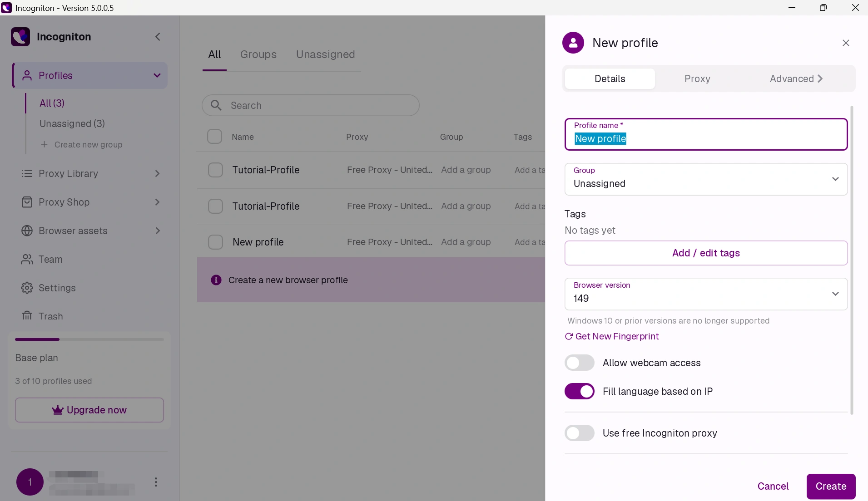Click Get New Fingerprint link

611,336
